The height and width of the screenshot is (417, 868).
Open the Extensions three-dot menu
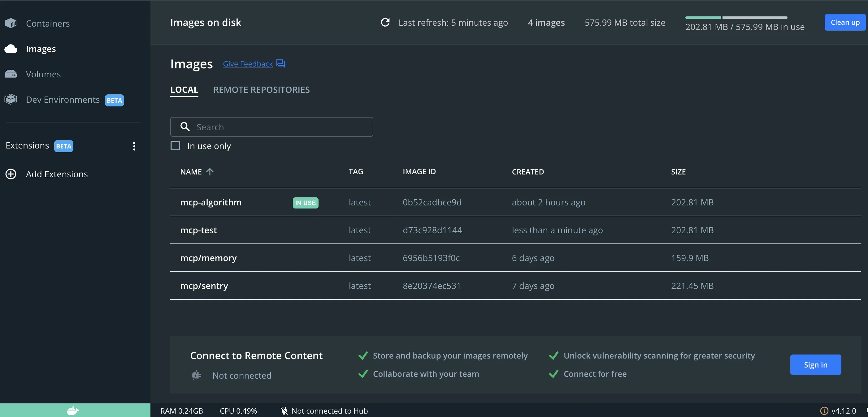134,146
